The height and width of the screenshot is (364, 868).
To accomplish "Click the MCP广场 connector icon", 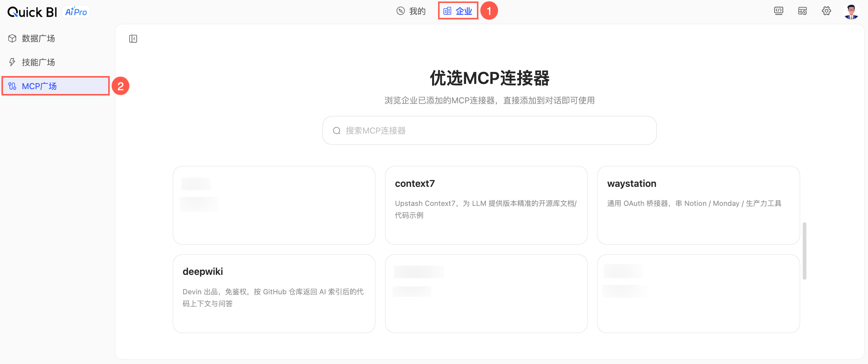I will [x=12, y=86].
